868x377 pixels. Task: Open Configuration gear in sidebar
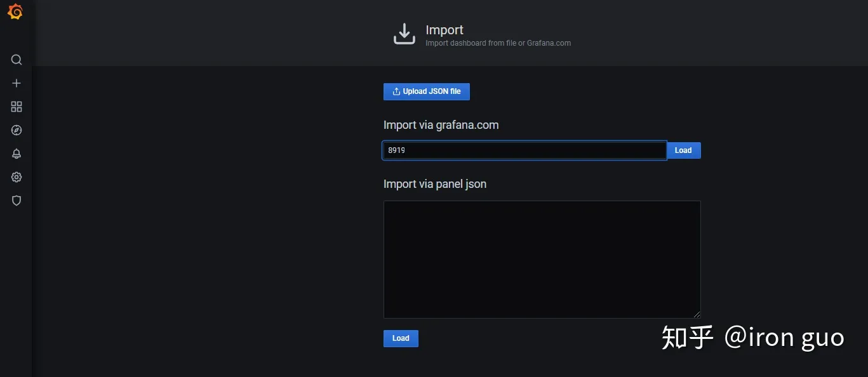[17, 177]
